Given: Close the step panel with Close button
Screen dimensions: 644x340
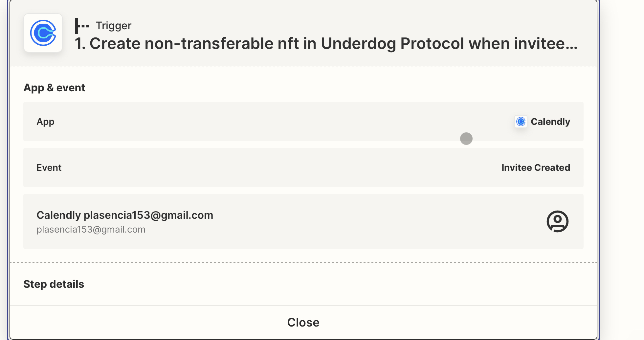Looking at the screenshot, I should (303, 322).
